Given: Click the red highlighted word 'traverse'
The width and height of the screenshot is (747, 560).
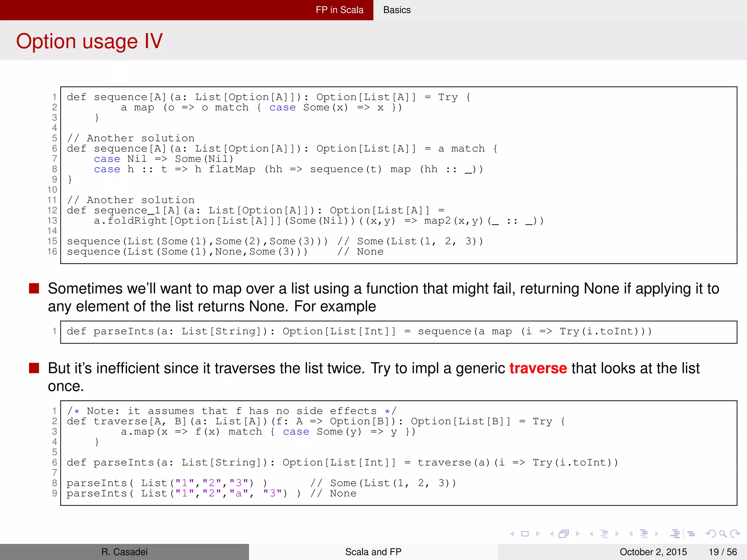Looking at the screenshot, I should [538, 368].
